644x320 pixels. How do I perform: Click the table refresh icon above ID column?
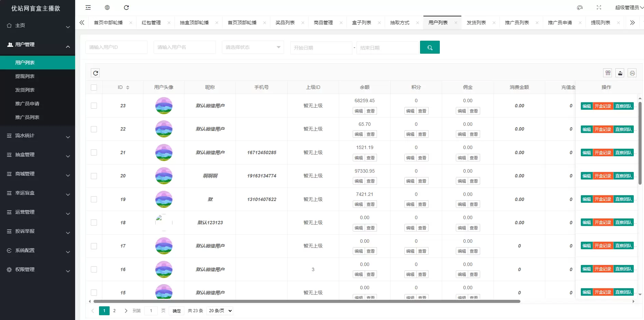point(96,73)
